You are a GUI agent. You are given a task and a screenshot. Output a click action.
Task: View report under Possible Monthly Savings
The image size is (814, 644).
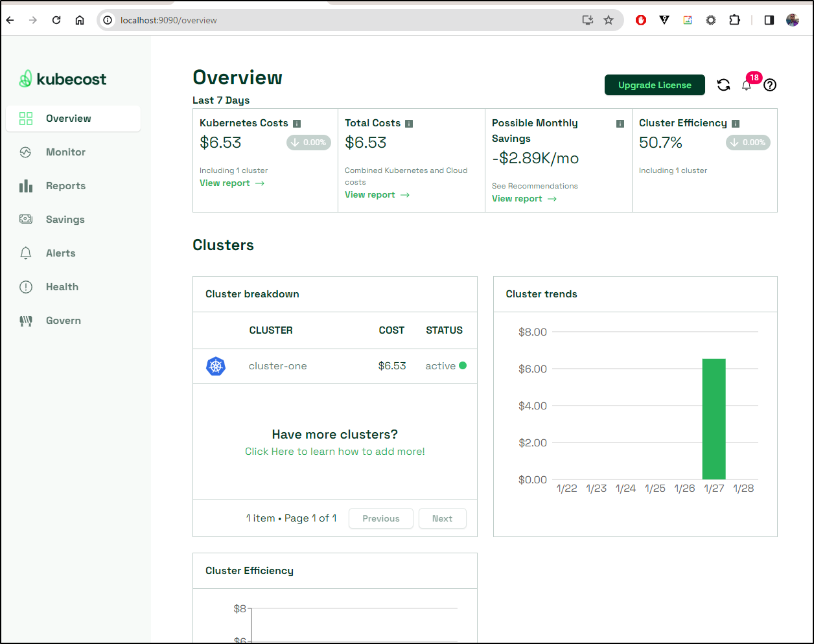point(524,199)
